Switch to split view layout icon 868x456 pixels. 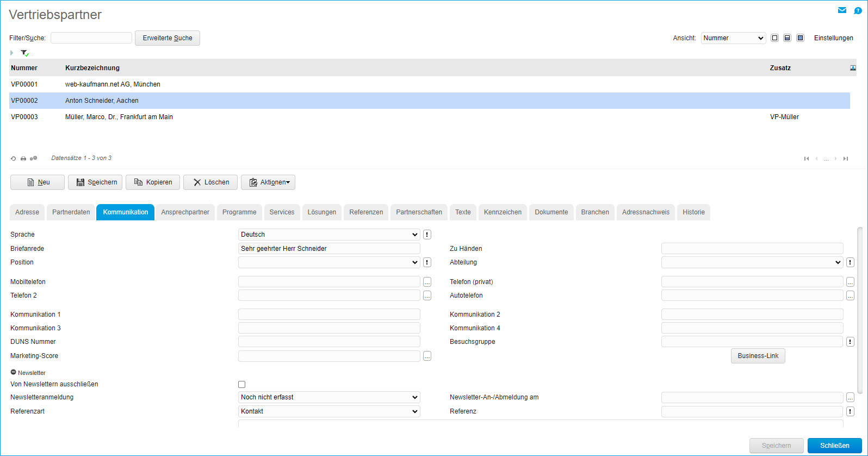[x=787, y=38]
